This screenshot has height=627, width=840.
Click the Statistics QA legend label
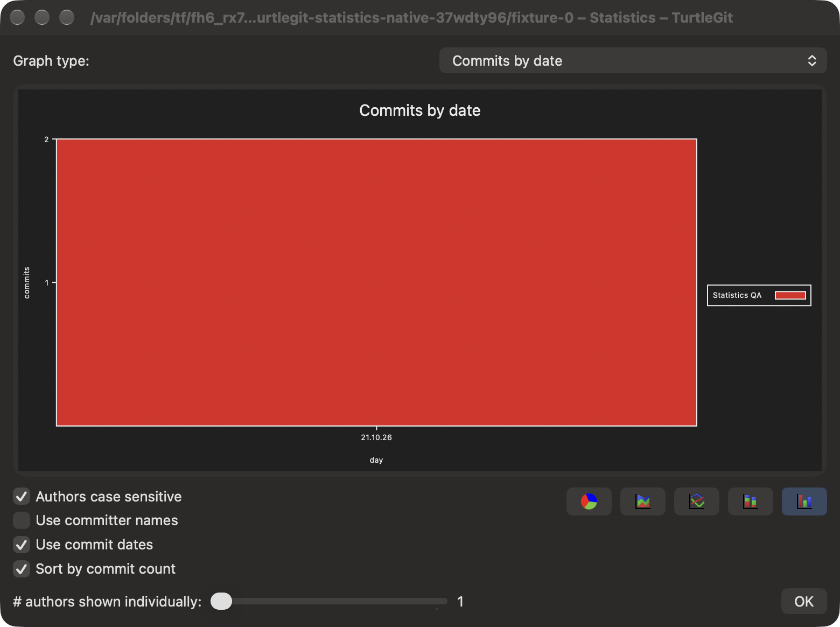737,295
